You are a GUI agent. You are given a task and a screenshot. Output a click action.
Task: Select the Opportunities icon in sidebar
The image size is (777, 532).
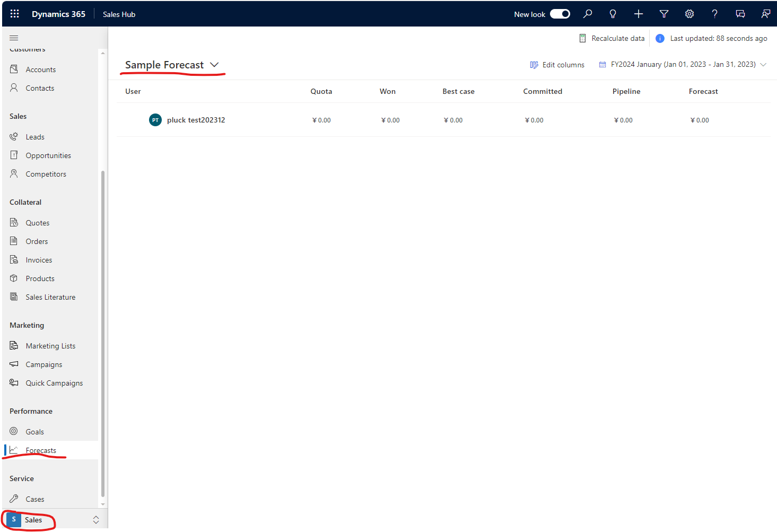point(14,155)
